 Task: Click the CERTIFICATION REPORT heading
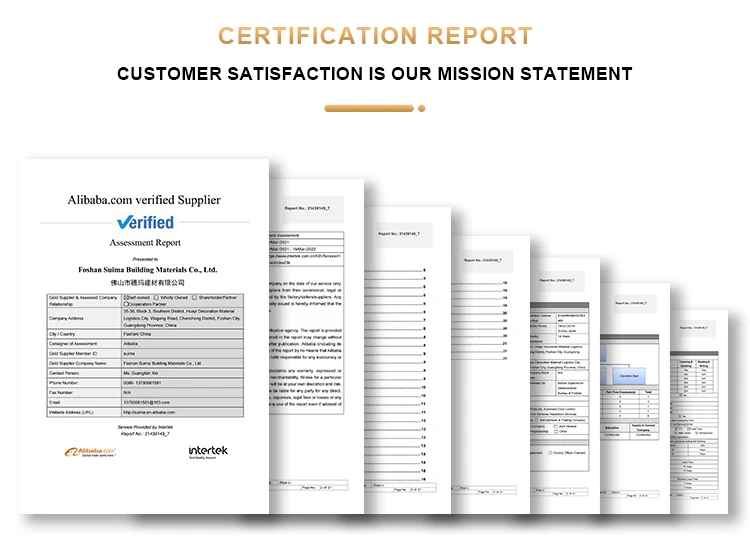pyautogui.click(x=375, y=36)
